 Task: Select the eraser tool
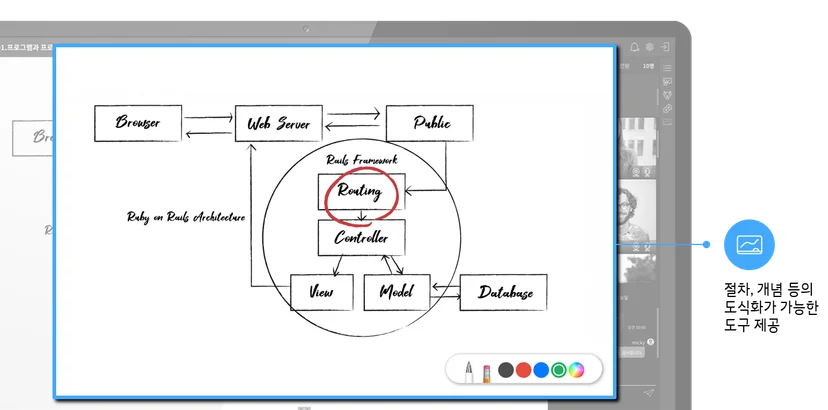pyautogui.click(x=486, y=373)
